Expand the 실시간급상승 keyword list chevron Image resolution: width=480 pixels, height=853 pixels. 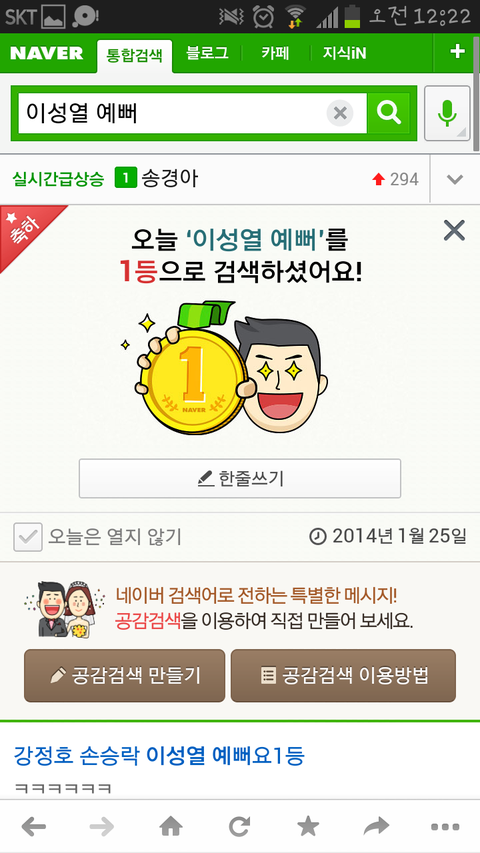(x=454, y=179)
